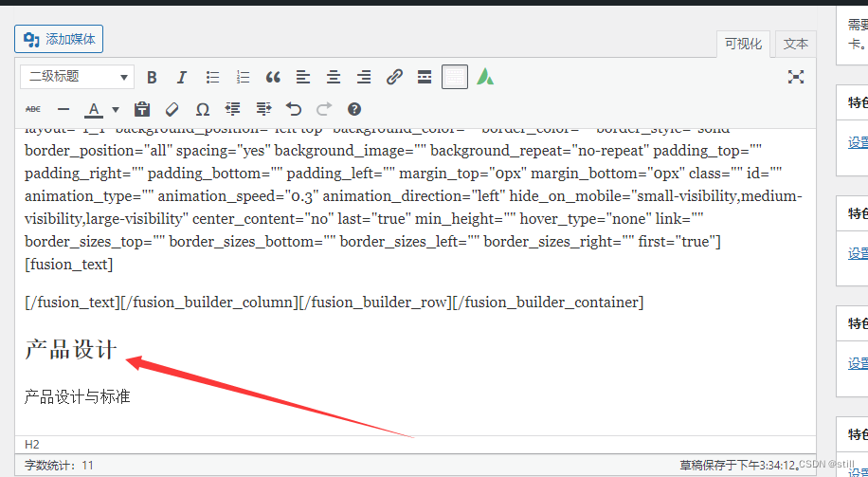This screenshot has height=477, width=868.
Task: Undo the last edit
Action: (294, 109)
